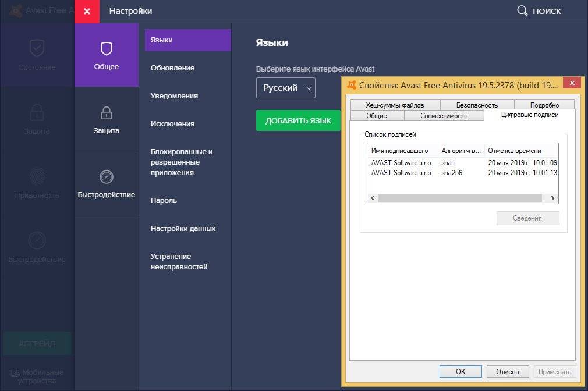Open the Исключения section
This screenshot has width=588, height=391.
click(172, 124)
